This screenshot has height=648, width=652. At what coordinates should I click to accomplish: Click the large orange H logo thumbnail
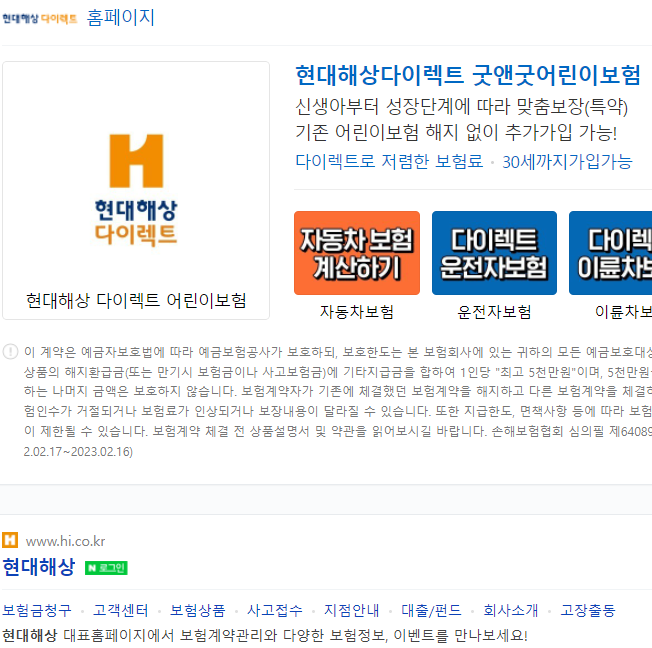(136, 190)
